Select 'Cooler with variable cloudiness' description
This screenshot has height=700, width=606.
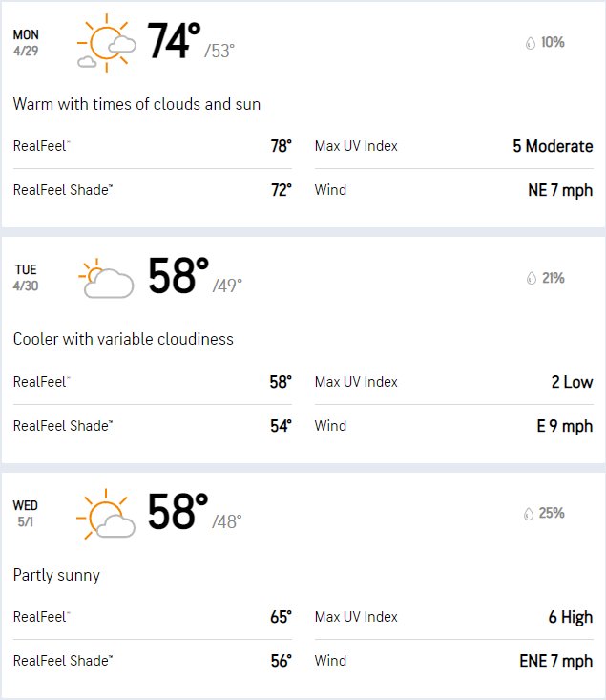coord(123,339)
